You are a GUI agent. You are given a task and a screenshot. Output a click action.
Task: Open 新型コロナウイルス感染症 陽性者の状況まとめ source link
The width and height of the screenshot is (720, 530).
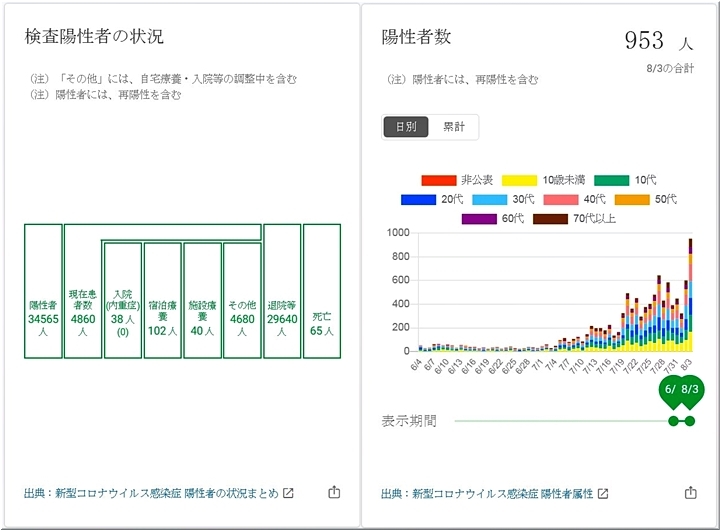[x=151, y=493]
